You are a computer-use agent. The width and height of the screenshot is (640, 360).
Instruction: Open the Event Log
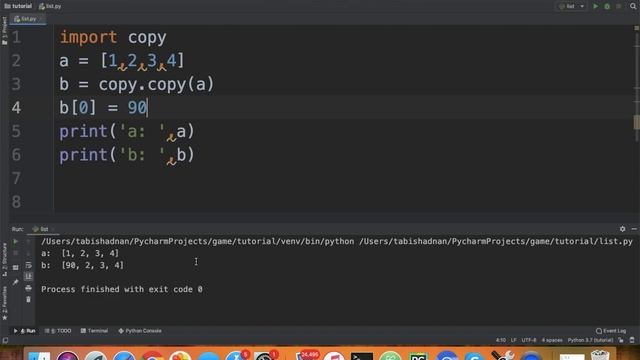[x=611, y=331]
